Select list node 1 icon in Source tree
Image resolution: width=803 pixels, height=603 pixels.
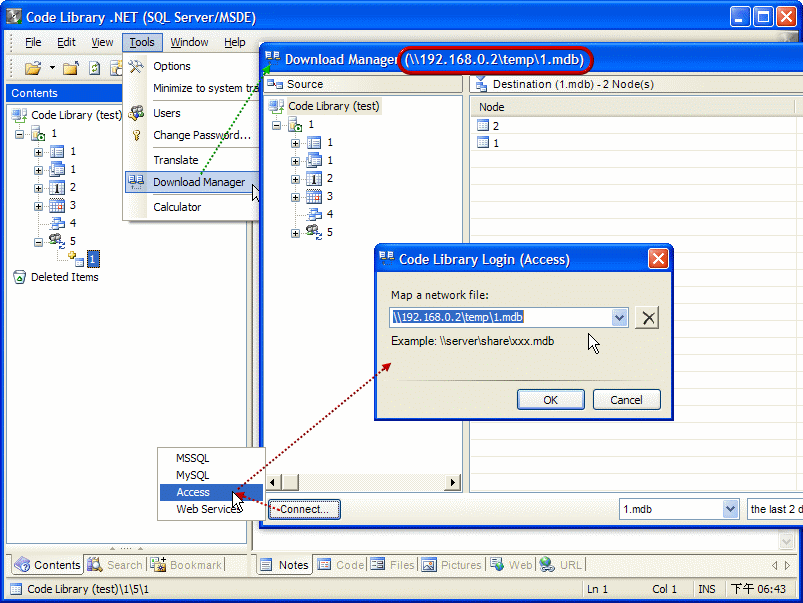click(x=314, y=142)
